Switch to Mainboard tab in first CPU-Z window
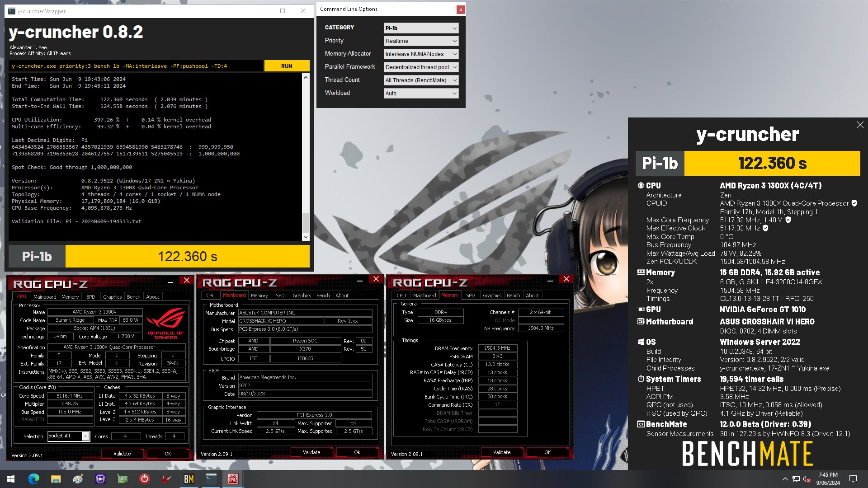The height and width of the screenshot is (488, 868). (45, 297)
